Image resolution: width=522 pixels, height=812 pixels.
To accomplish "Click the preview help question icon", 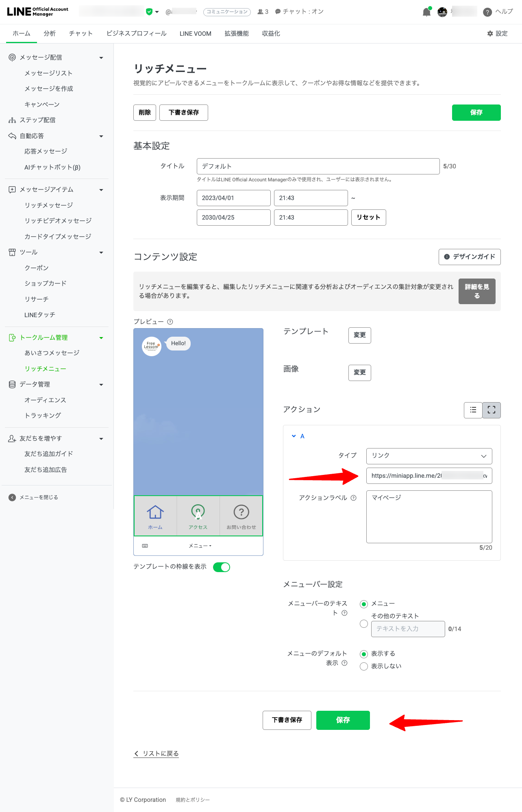I will point(170,322).
